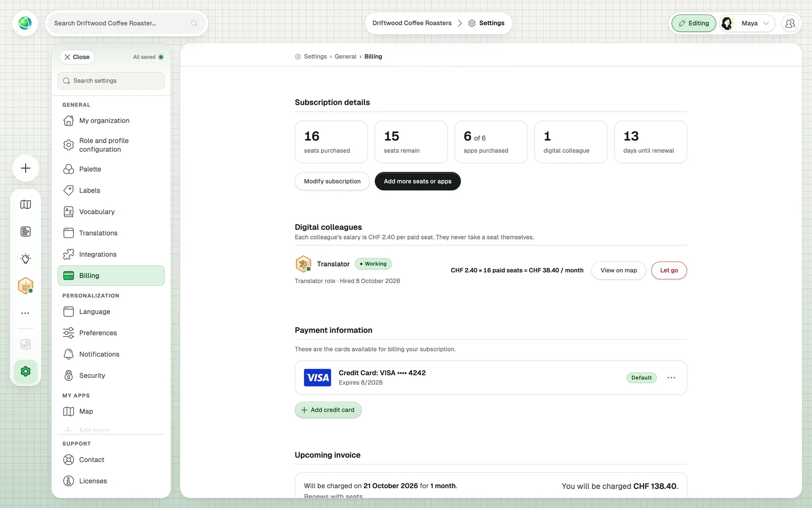812x508 pixels.
Task: Open the news list icon in left rail
Action: click(x=26, y=232)
